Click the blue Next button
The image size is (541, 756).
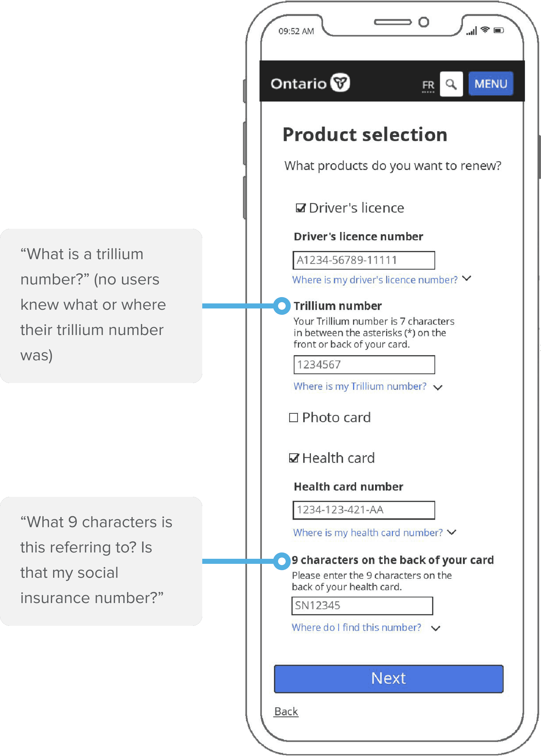click(388, 679)
